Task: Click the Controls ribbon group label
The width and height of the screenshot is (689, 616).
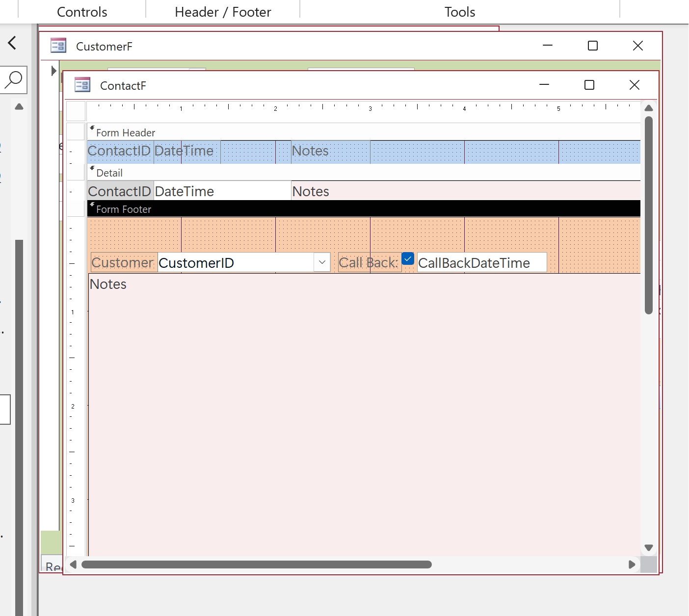Action: [82, 12]
